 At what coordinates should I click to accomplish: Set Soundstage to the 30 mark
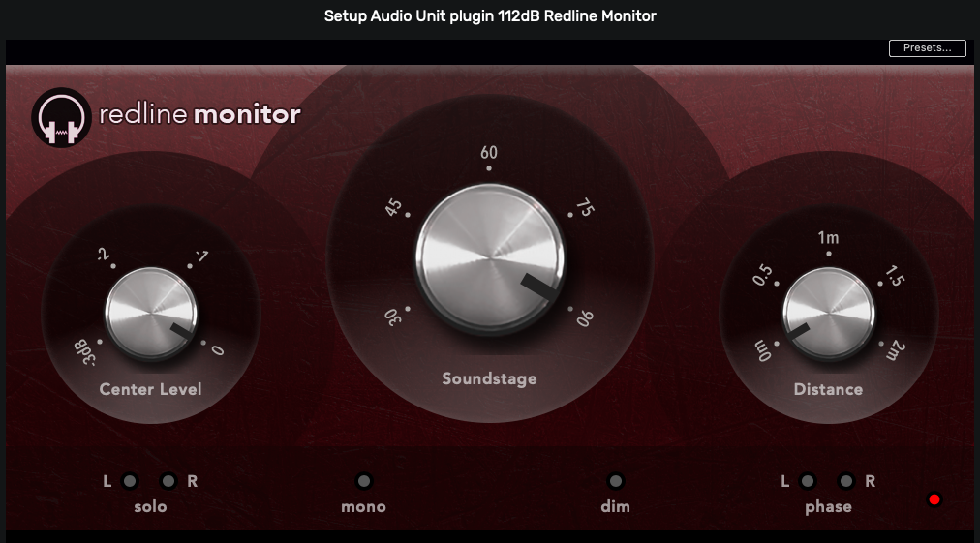point(392,317)
